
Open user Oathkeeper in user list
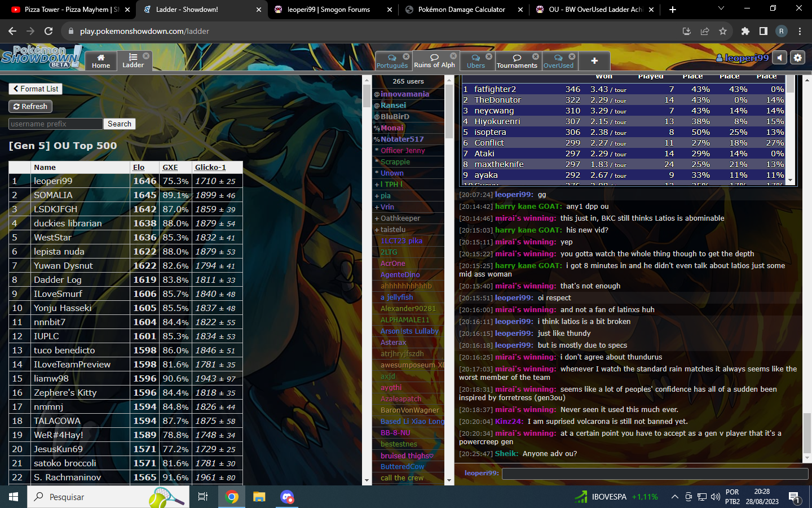[x=400, y=218]
